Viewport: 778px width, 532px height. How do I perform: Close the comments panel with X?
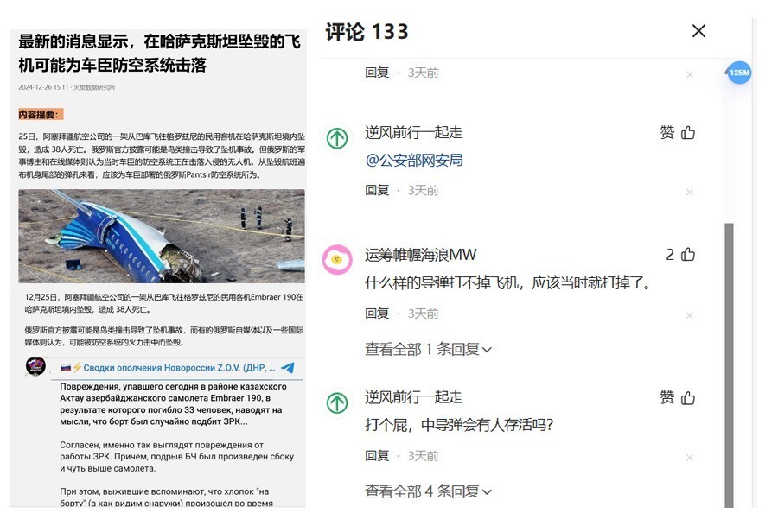coord(698,31)
